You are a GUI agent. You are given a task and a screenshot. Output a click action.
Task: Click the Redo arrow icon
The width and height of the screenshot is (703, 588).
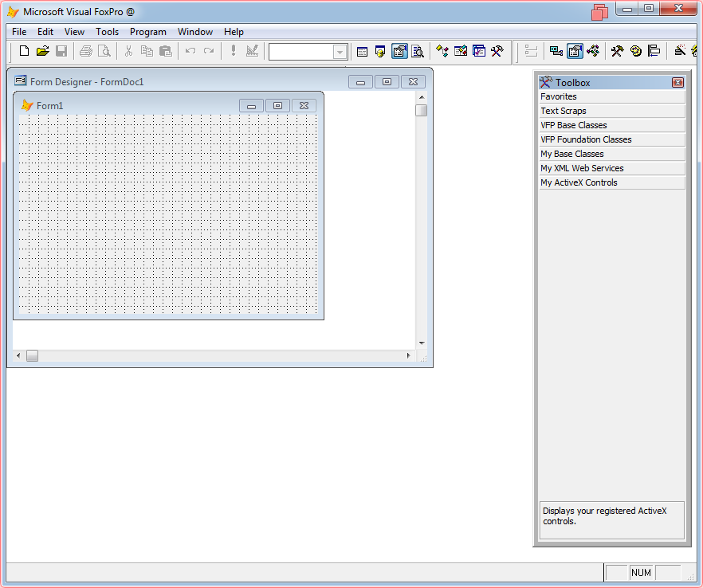[209, 51]
